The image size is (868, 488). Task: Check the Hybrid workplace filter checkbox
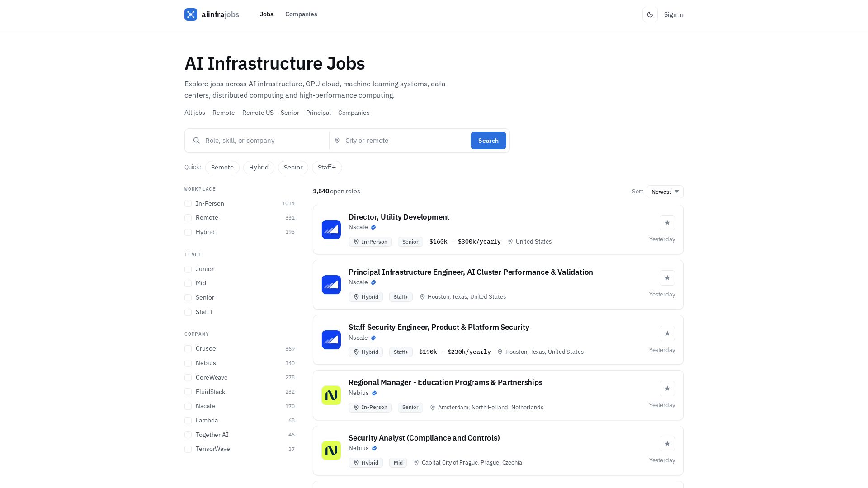coord(188,232)
